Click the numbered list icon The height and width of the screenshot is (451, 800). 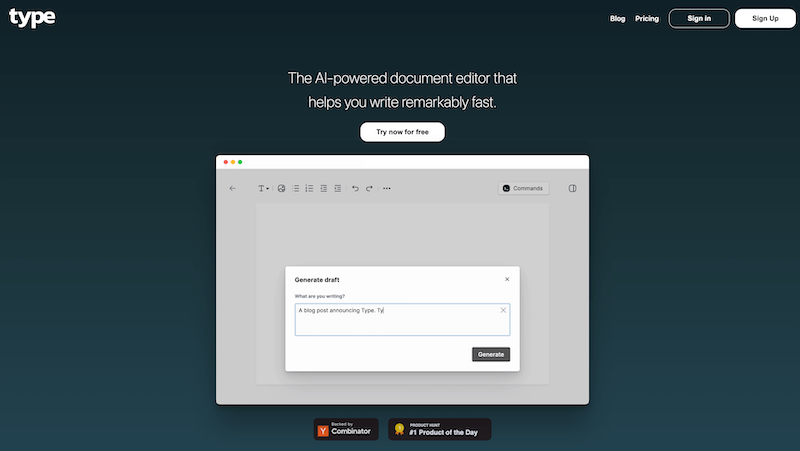pos(309,188)
